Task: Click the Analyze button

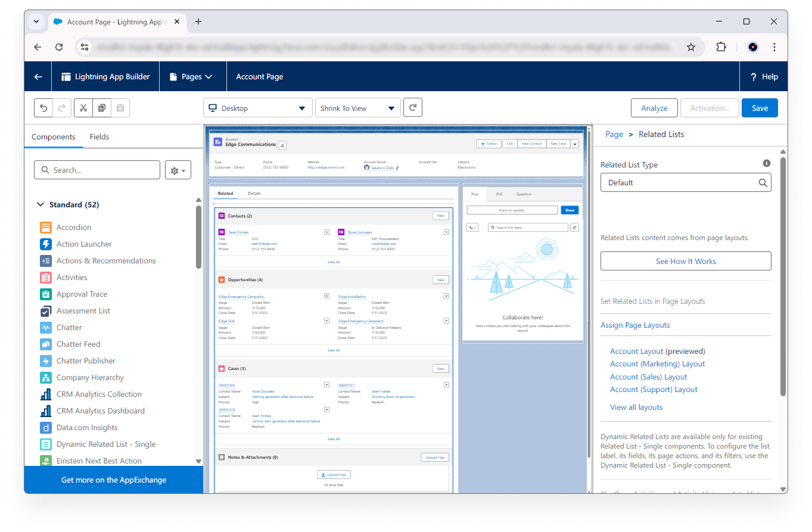Action: (x=654, y=108)
